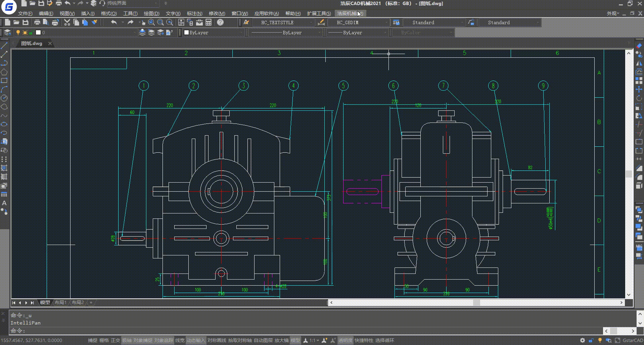
Task: Open the 绘图(D) menu
Action: click(151, 13)
